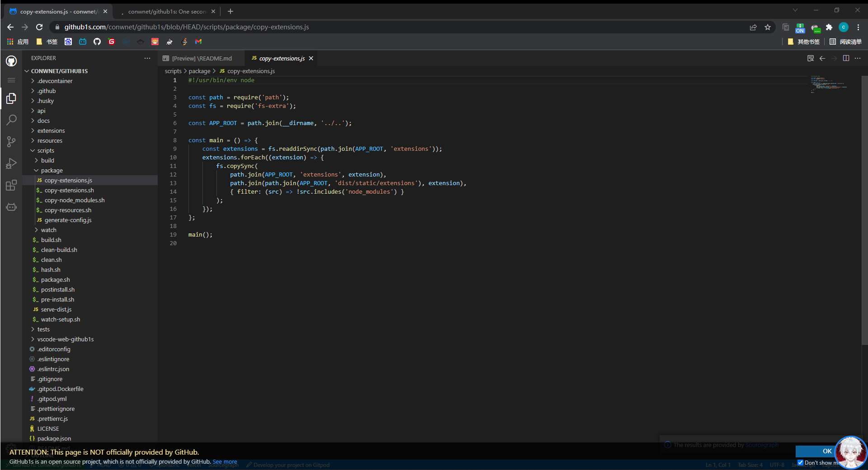
Task: Click the GitHub logo in activity bar
Action: coord(11,61)
